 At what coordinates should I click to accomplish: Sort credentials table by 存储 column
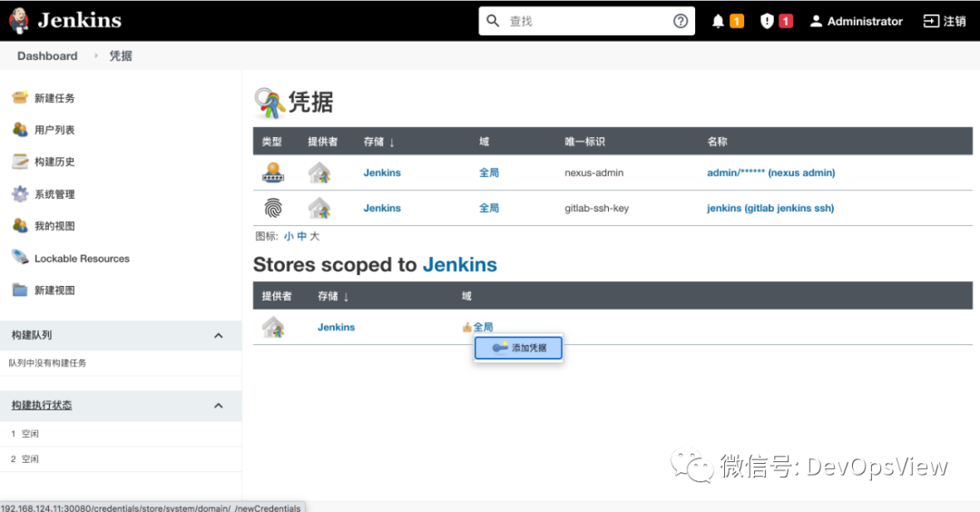point(378,142)
